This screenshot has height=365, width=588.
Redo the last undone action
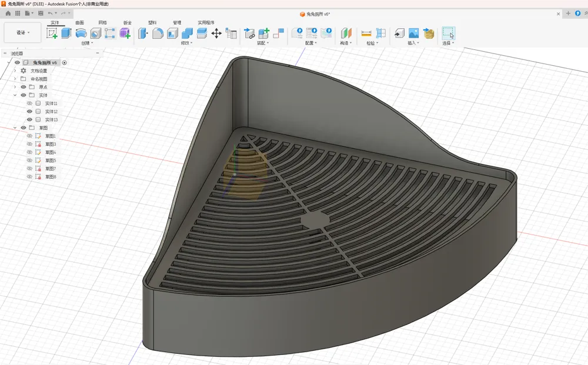64,13
